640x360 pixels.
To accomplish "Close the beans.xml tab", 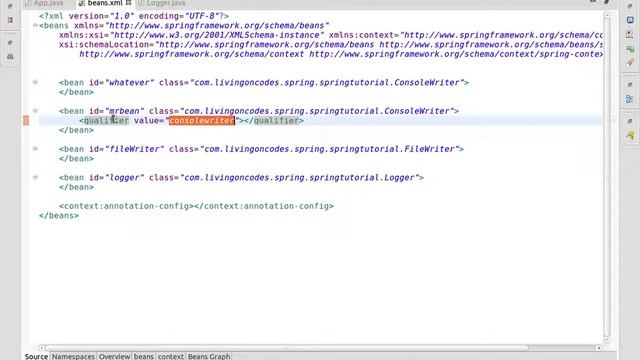I will coord(129,3).
